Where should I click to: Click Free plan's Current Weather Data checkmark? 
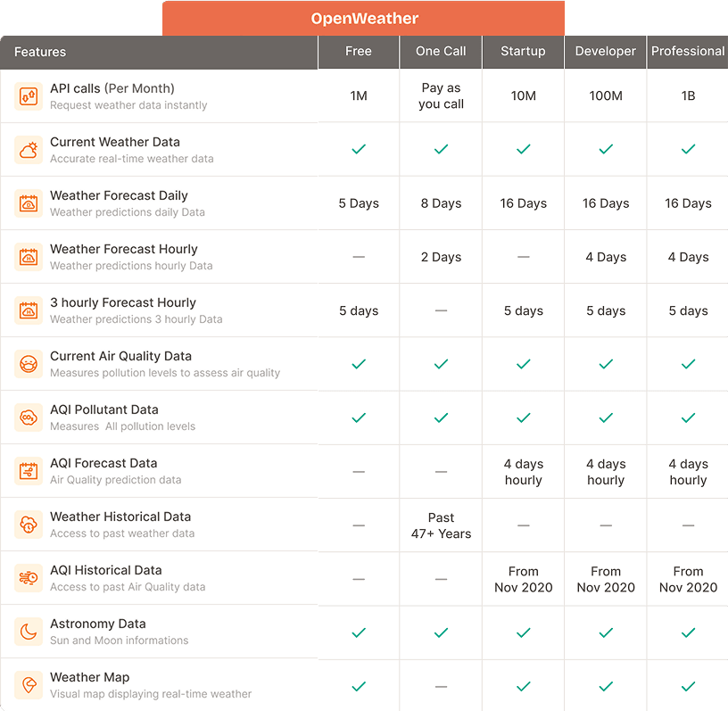(359, 150)
